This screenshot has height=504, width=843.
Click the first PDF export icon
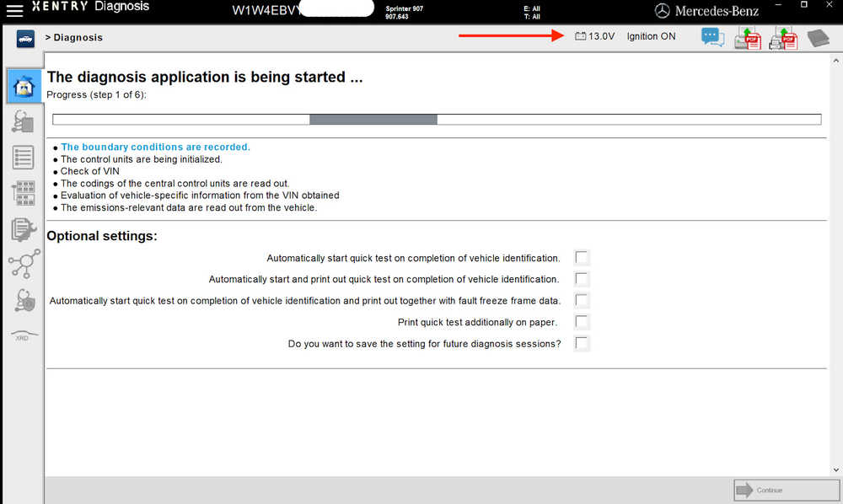(748, 38)
